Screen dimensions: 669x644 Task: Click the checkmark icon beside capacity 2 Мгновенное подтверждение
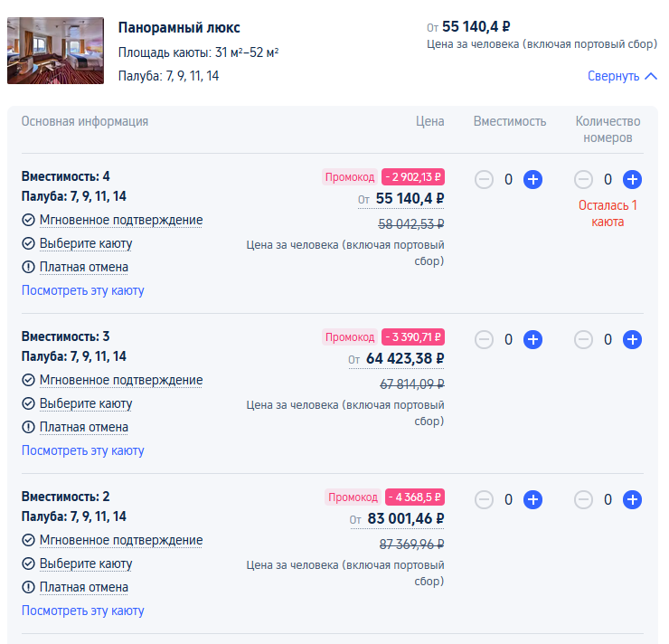[28, 540]
